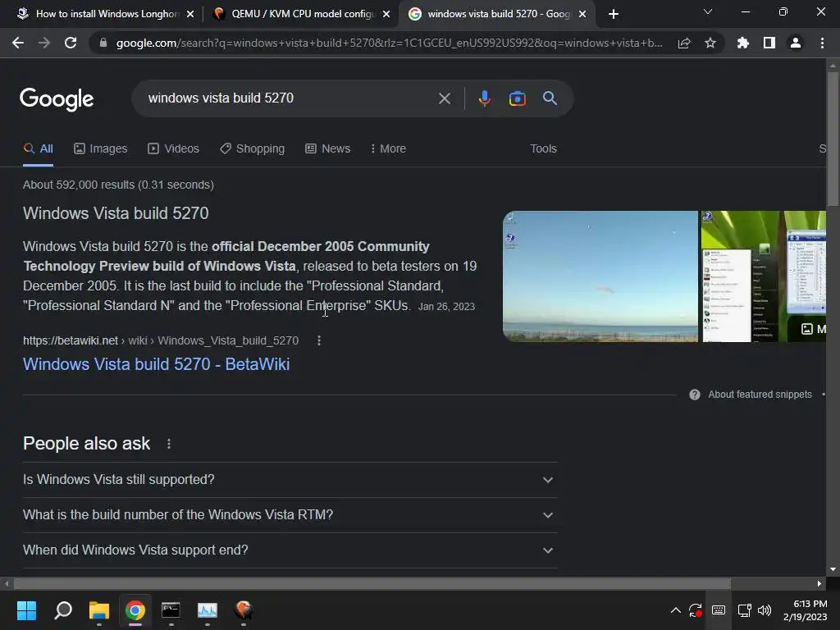The width and height of the screenshot is (840, 630).
Task: Click the scroll-right arrow at bottom
Action: click(x=819, y=583)
